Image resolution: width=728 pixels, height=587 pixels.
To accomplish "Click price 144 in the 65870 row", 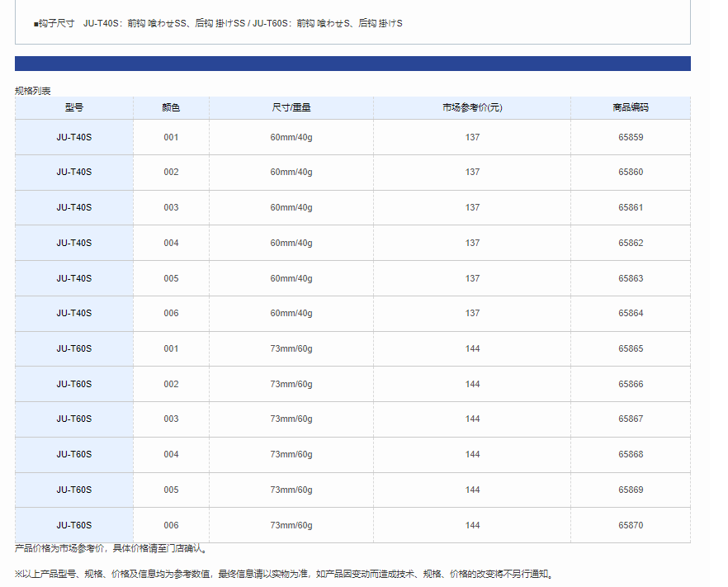I will pyautogui.click(x=472, y=526).
